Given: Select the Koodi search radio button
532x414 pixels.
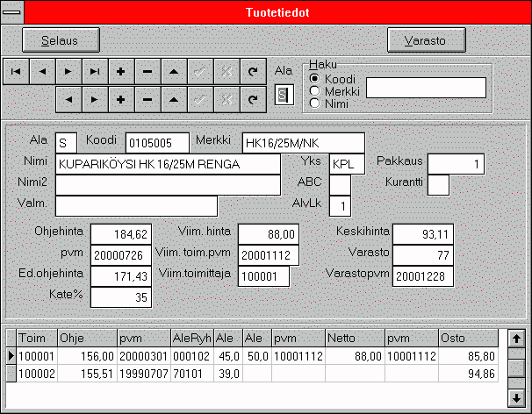Looking at the screenshot, I should point(315,79).
